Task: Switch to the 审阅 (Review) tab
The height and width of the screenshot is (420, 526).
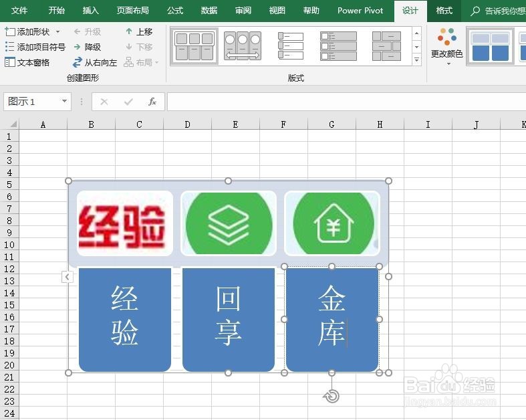Action: (x=243, y=11)
